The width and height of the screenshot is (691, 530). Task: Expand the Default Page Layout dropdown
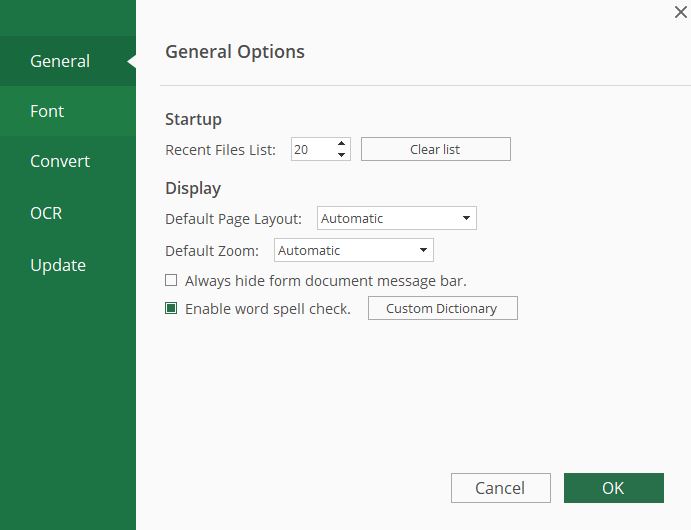pyautogui.click(x=397, y=218)
